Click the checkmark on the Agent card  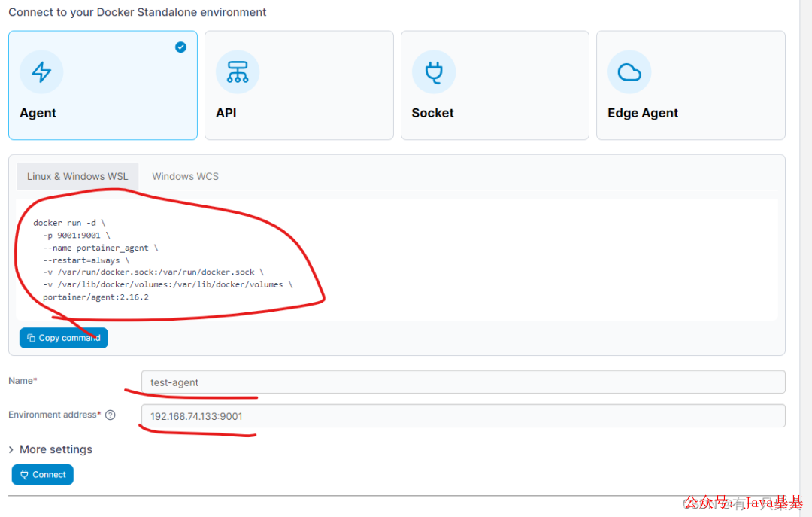pos(180,47)
